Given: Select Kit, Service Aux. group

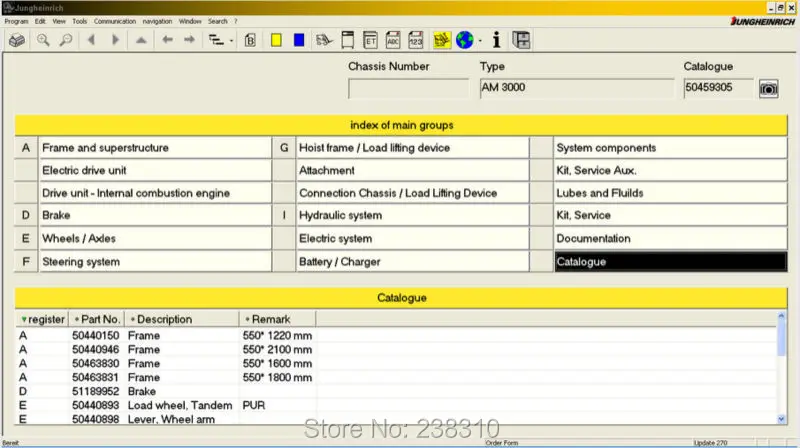Looking at the screenshot, I should pyautogui.click(x=670, y=170).
